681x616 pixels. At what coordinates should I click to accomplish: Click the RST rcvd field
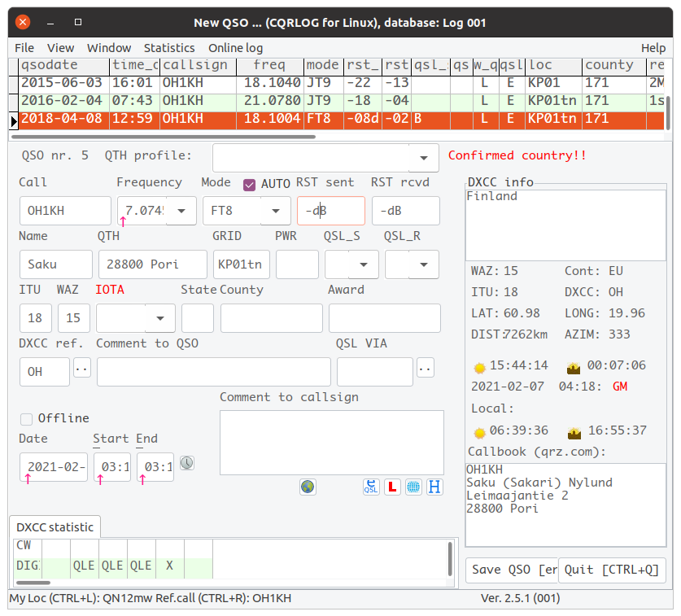406,211
